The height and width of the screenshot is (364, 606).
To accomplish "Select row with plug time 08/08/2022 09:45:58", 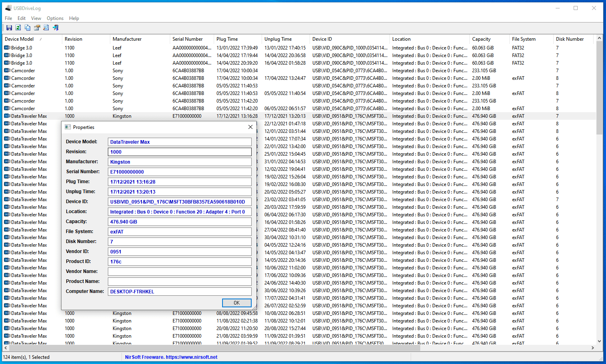I will (299, 313).
